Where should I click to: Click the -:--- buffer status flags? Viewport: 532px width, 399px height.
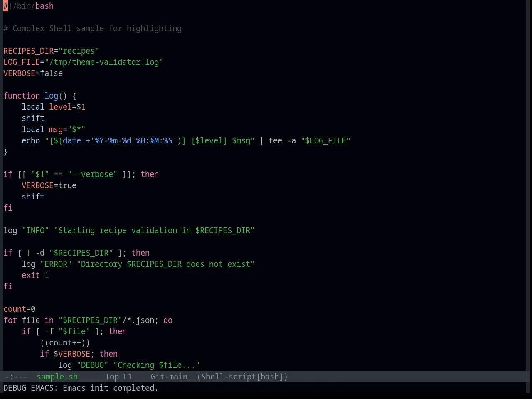[16, 377]
